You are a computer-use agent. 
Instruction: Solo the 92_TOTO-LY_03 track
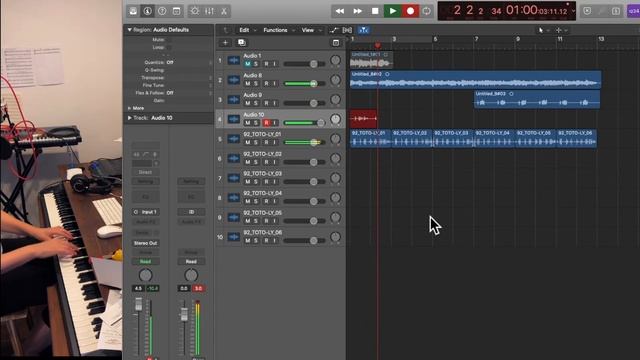(256, 182)
